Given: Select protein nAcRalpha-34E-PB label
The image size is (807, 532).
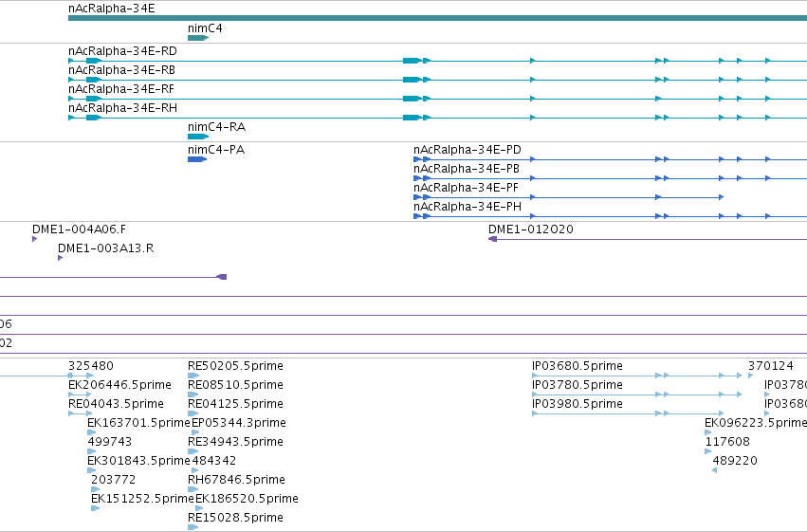Looking at the screenshot, I should coord(467,169).
